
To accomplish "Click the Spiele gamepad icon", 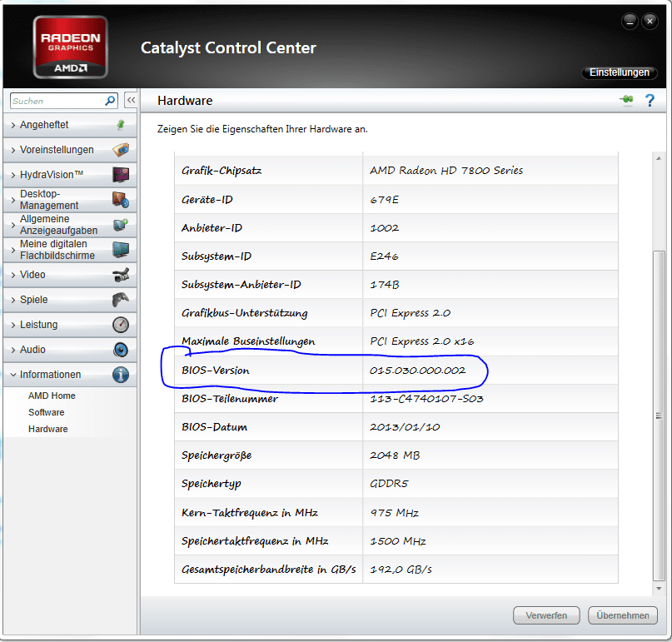I will (121, 300).
